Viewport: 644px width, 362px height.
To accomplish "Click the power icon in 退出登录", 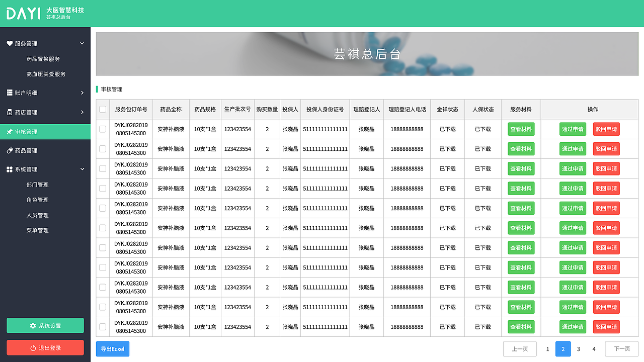I will pos(33,348).
